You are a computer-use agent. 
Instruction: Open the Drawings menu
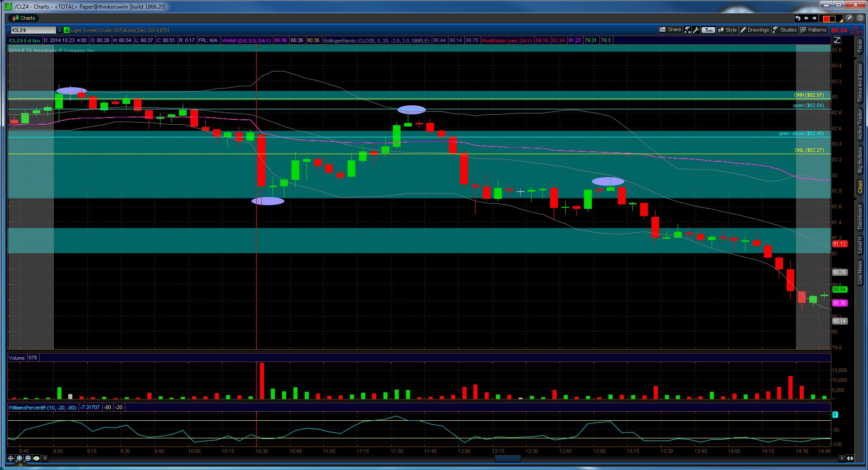coord(755,30)
